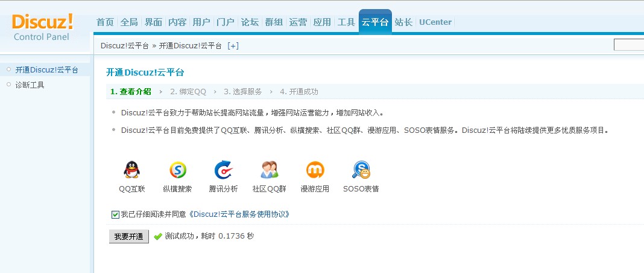This screenshot has height=273, width=644.
Task: Click the 纵横搜索 icon
Action: 177,169
